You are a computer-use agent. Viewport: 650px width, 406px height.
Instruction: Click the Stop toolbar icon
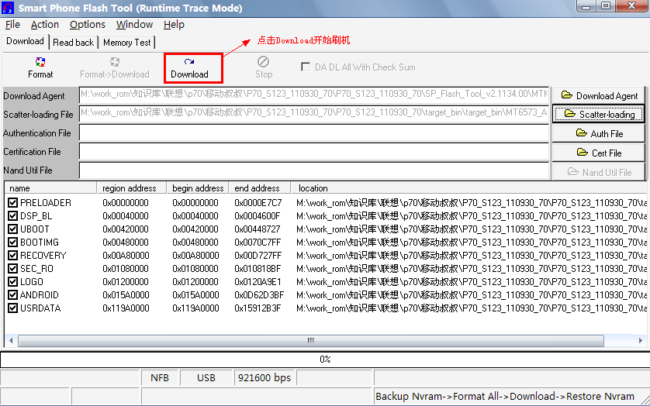pyautogui.click(x=263, y=68)
